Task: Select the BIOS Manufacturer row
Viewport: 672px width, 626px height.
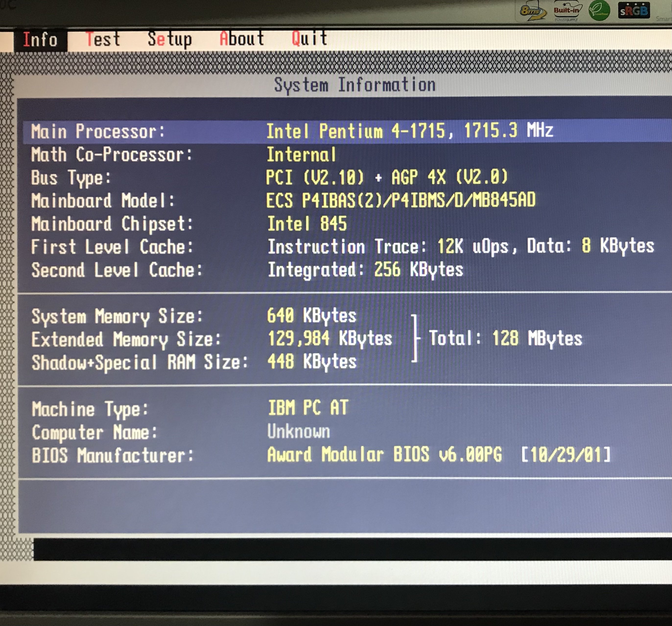Action: click(113, 455)
